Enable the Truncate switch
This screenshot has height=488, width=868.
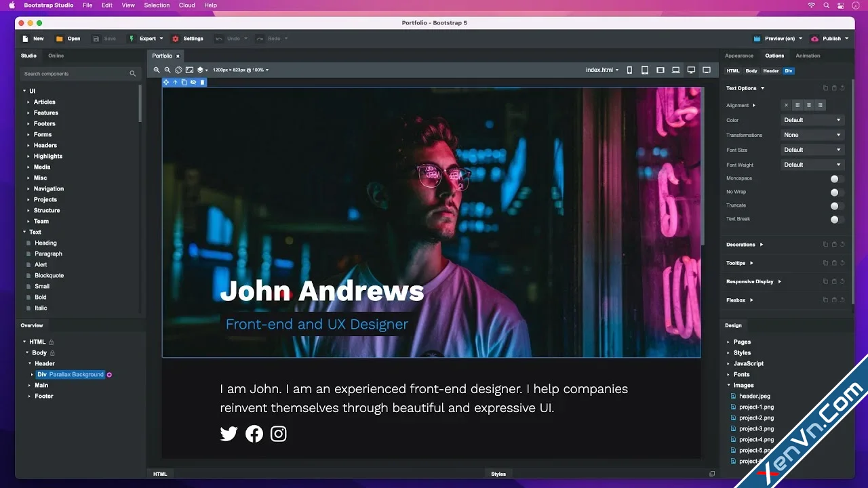pos(837,206)
